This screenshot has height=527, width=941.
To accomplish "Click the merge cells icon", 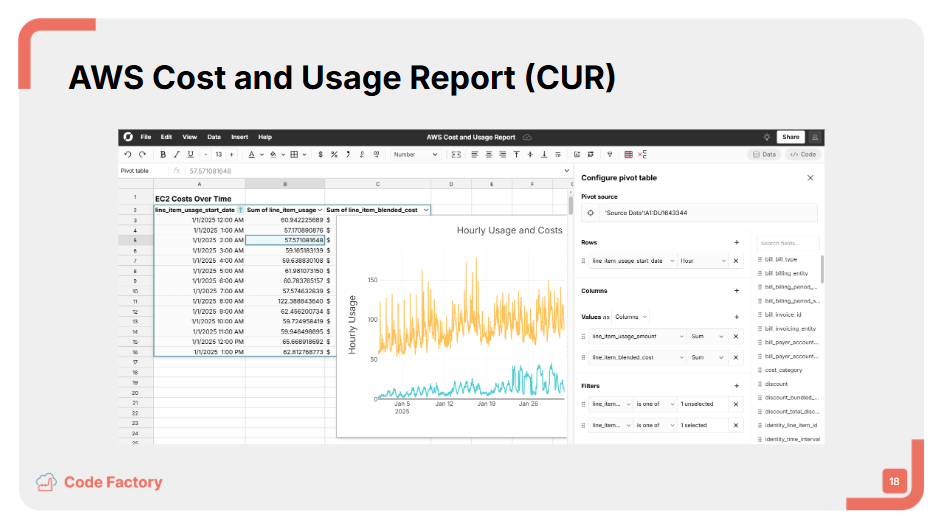I will pyautogui.click(x=456, y=155).
